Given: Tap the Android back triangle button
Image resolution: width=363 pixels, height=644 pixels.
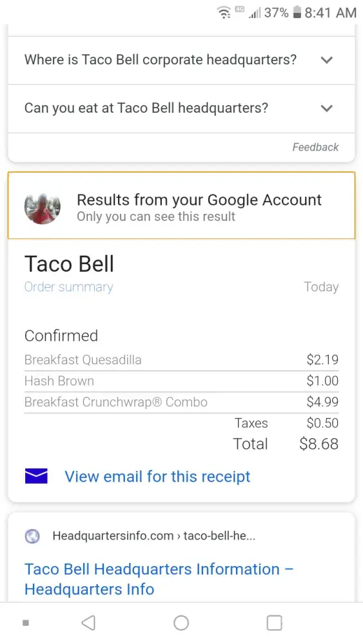Looking at the screenshot, I should coord(88,623).
